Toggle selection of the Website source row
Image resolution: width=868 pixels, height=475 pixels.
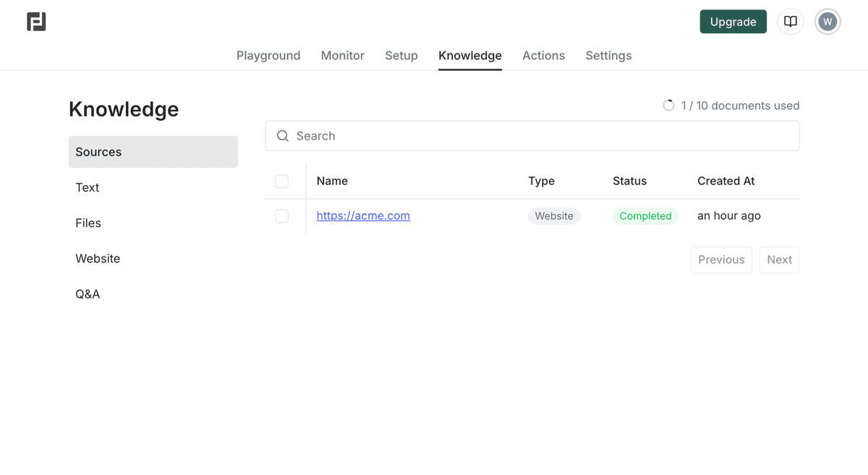tap(281, 215)
